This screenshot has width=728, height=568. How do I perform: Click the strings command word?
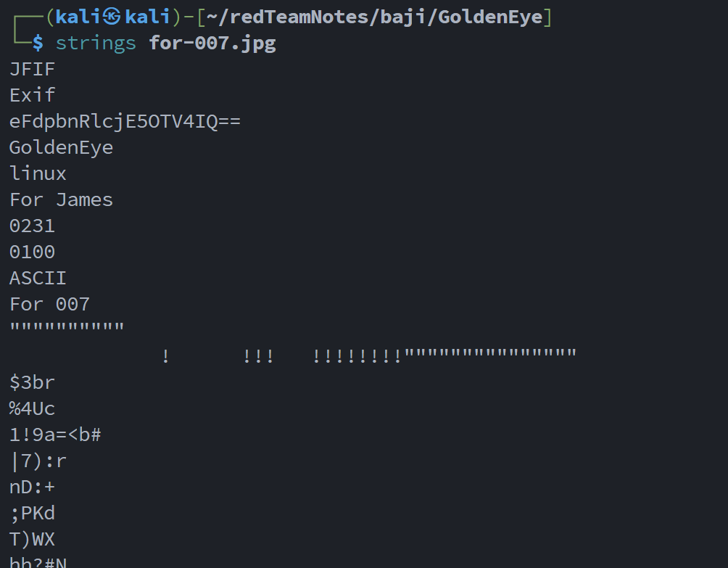[x=96, y=43]
